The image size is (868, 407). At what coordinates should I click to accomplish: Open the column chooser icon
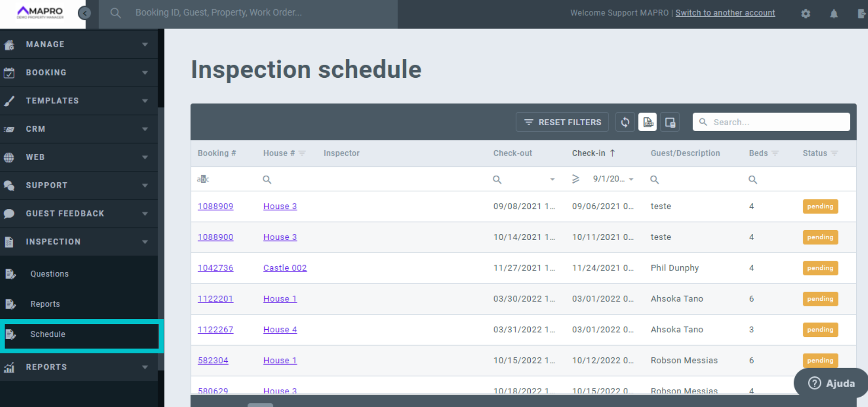(670, 122)
